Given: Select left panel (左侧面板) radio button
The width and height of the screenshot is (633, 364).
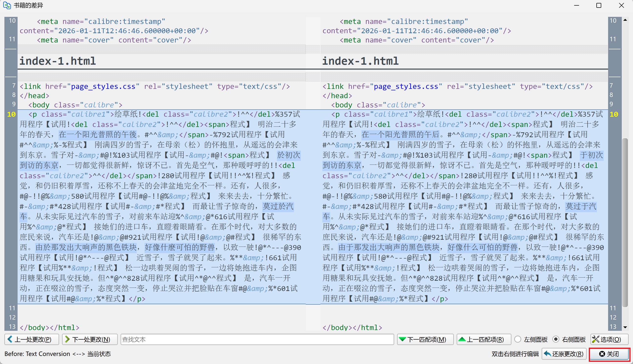Looking at the screenshot, I should tap(518, 339).
